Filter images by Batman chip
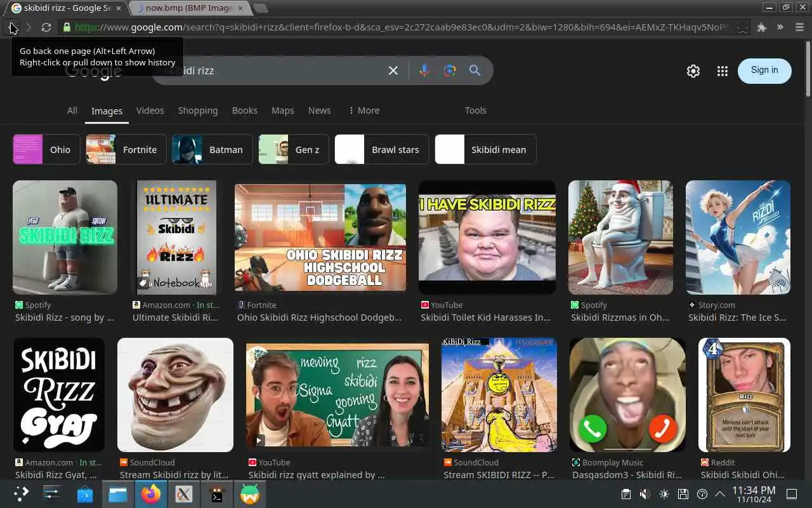 pyautogui.click(x=212, y=149)
